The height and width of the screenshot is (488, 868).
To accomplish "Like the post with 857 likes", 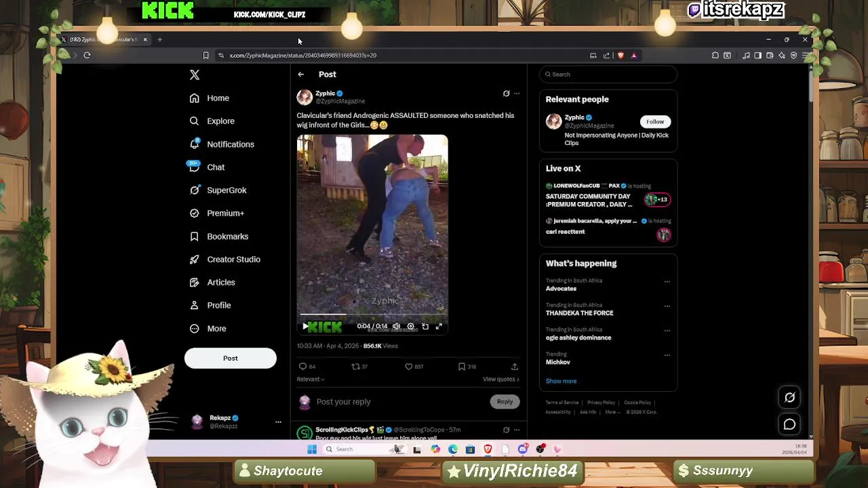I will (414, 367).
